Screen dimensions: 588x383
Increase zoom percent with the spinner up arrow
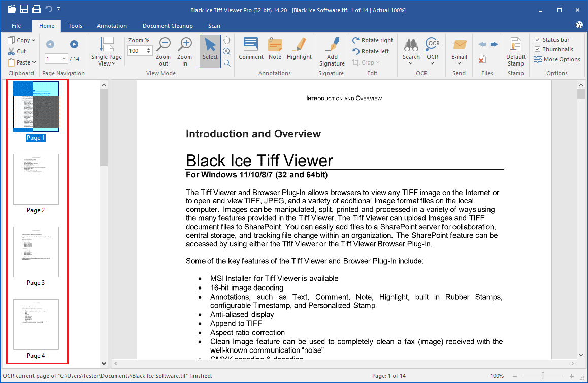[149, 49]
